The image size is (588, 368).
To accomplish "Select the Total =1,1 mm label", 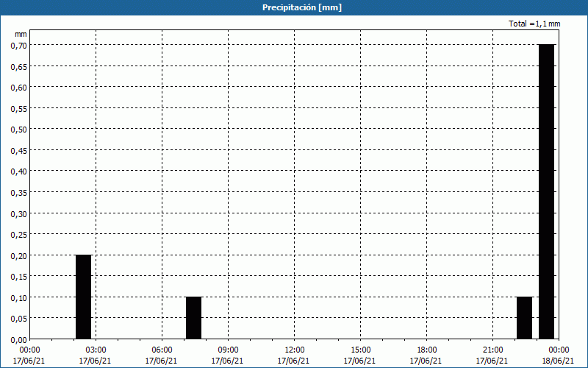I will (534, 24).
